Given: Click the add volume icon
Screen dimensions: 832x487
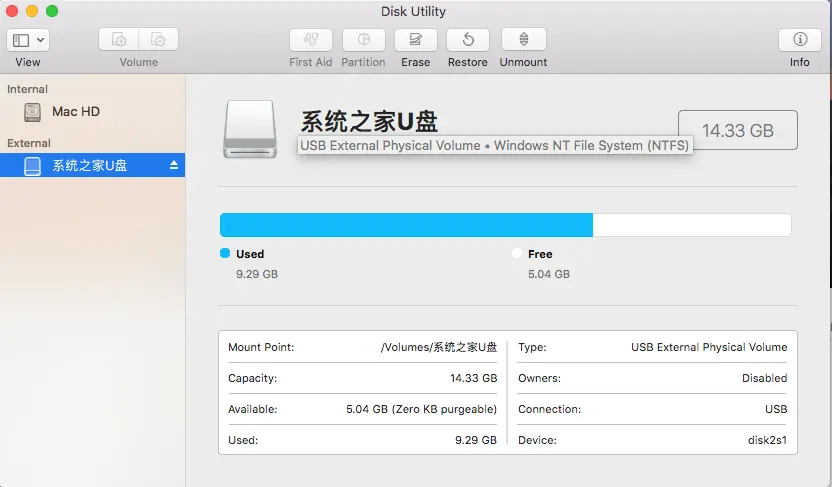Looking at the screenshot, I should [x=118, y=39].
